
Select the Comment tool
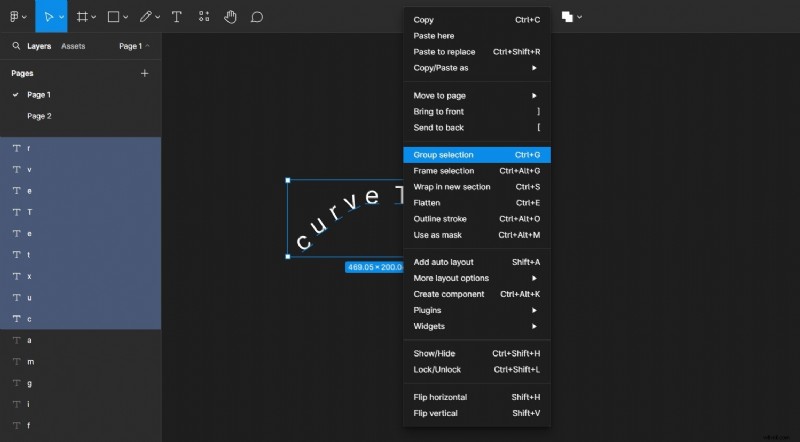(257, 16)
